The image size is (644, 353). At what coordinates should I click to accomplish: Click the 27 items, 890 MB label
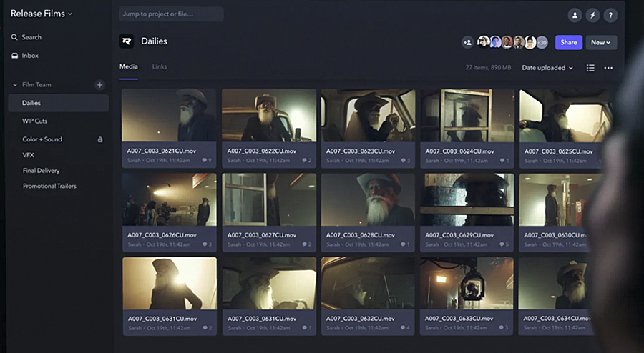[488, 68]
